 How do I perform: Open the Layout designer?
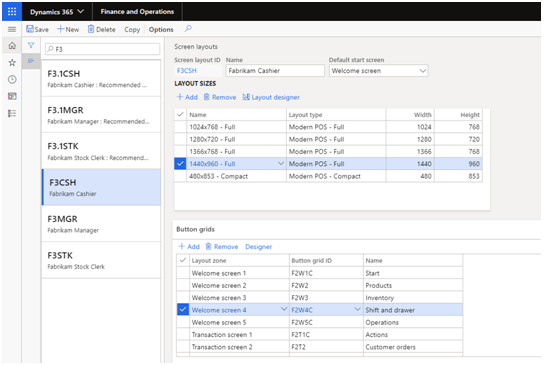coord(271,97)
